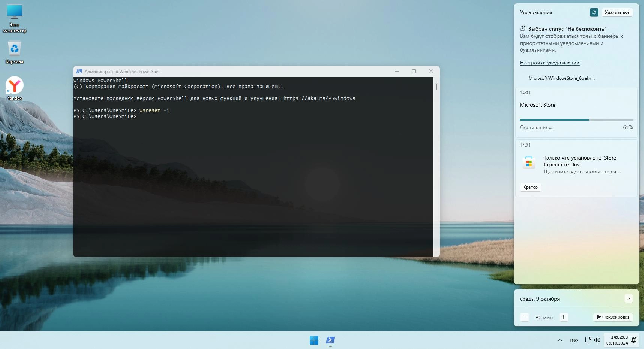This screenshot has height=349, width=644.
Task: Click the https://aka.ms/PSWindows URL in PowerShell
Action: (x=319, y=98)
